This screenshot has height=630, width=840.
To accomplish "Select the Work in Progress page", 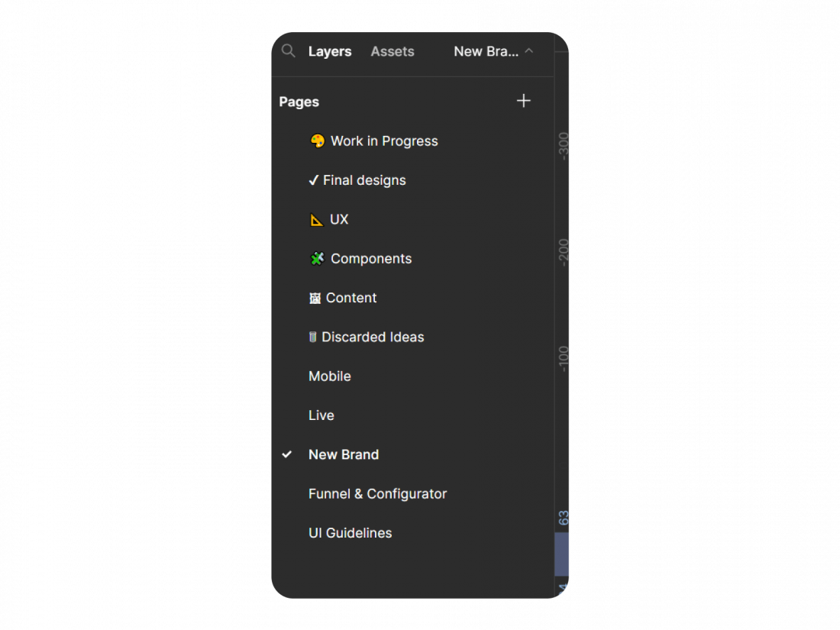I will (x=384, y=141).
